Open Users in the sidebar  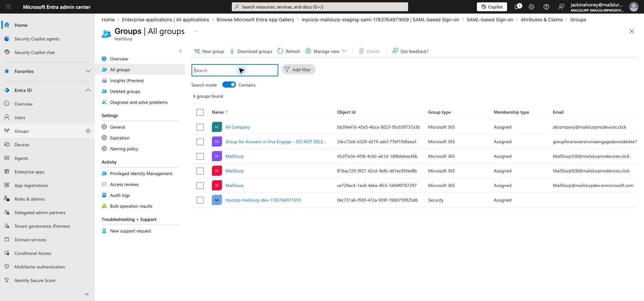coord(20,117)
